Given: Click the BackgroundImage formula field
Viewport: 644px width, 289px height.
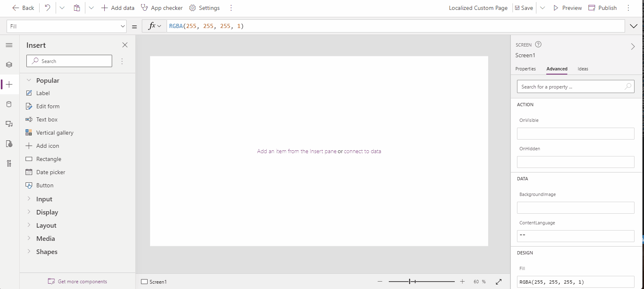Looking at the screenshot, I should pos(576,207).
